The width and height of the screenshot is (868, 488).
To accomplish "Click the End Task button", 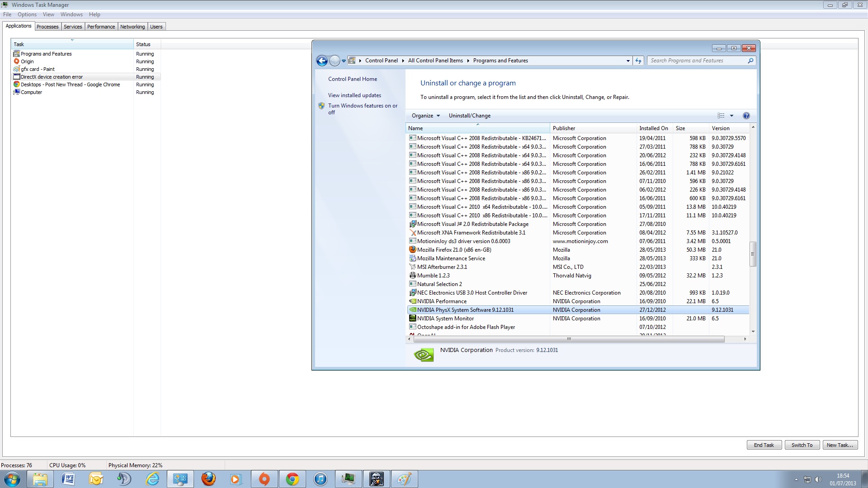I will [764, 445].
